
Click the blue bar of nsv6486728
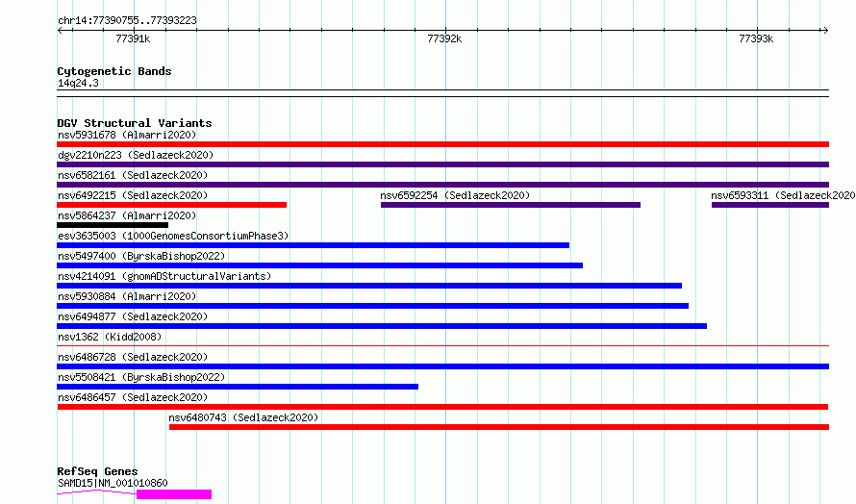442,366
